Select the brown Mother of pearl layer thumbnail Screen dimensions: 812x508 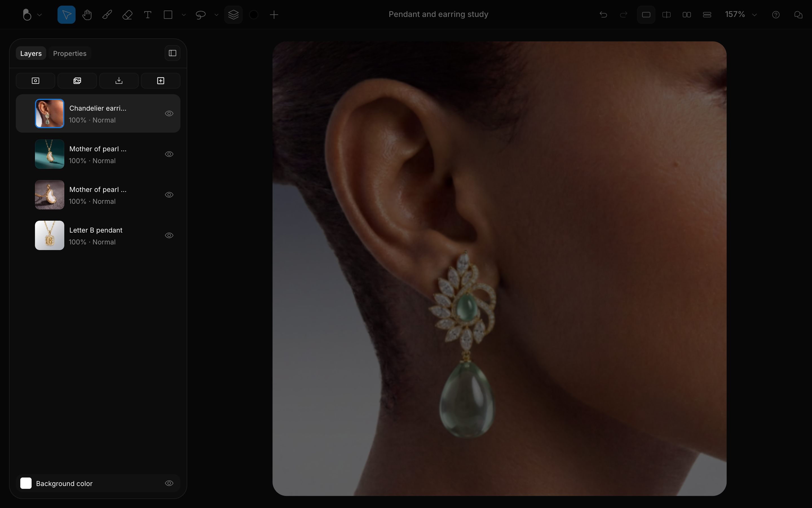click(x=50, y=195)
